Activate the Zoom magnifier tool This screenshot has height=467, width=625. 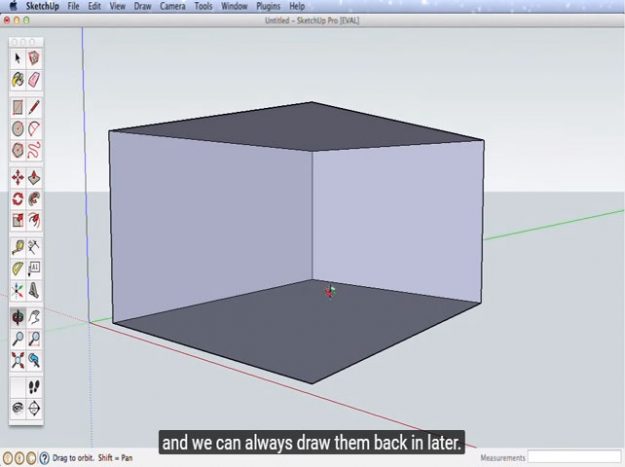click(18, 338)
